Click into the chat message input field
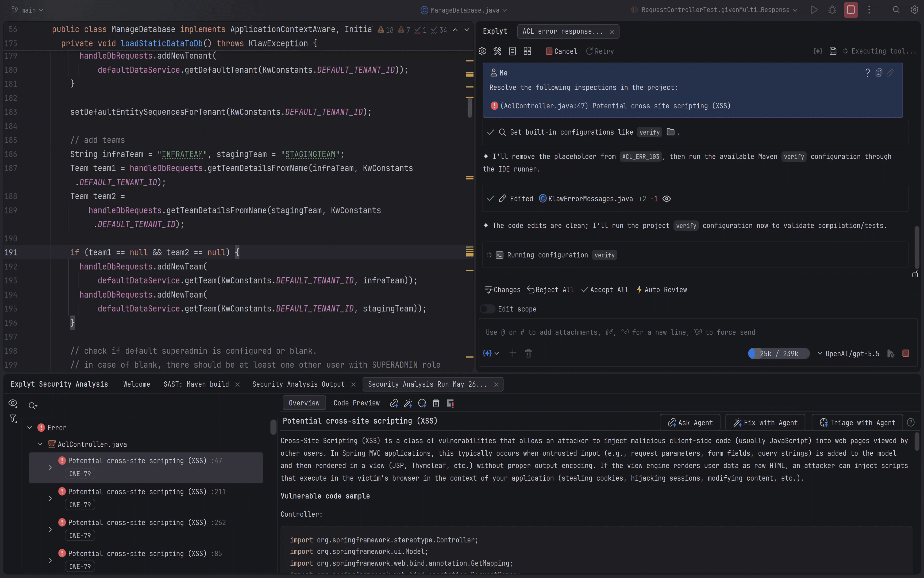This screenshot has width=924, height=578. coord(698,332)
